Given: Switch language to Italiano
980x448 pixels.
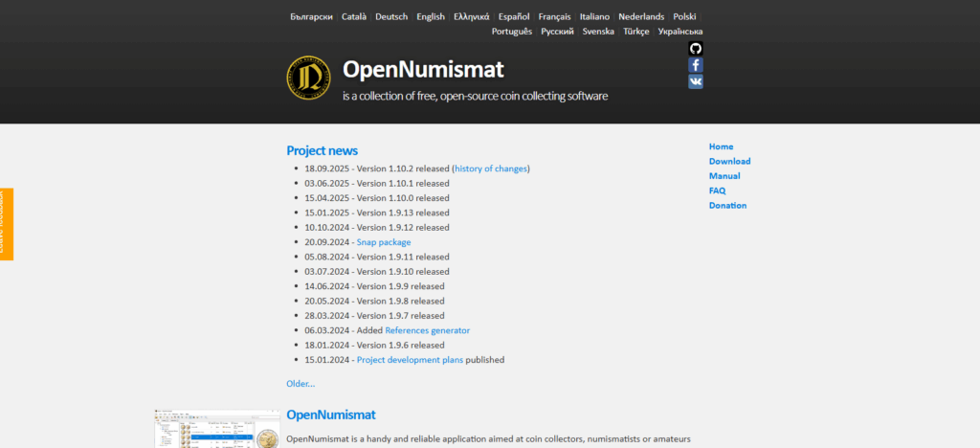Looking at the screenshot, I should 594,17.
